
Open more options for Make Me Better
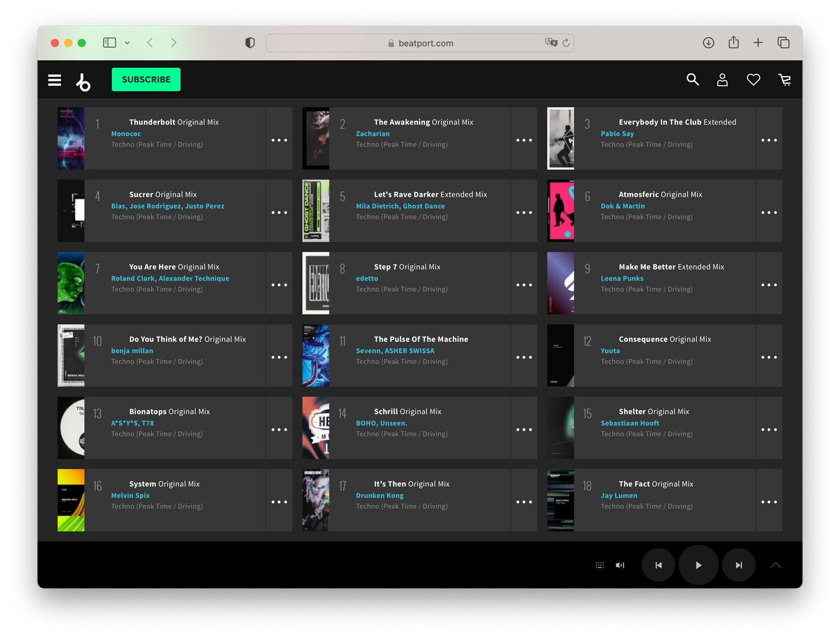click(x=769, y=285)
